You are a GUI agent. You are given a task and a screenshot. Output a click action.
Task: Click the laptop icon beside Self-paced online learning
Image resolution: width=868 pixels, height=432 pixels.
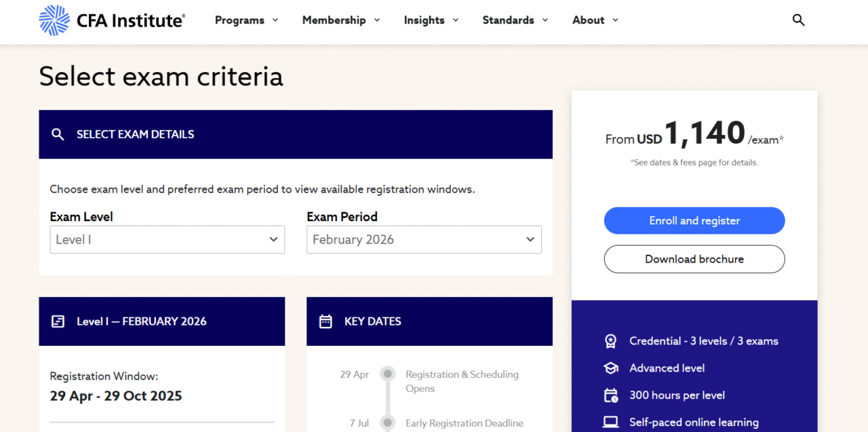tap(610, 422)
